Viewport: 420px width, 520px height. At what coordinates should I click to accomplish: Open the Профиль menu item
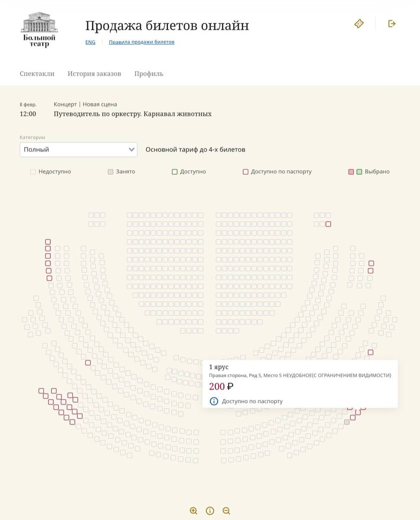point(149,74)
